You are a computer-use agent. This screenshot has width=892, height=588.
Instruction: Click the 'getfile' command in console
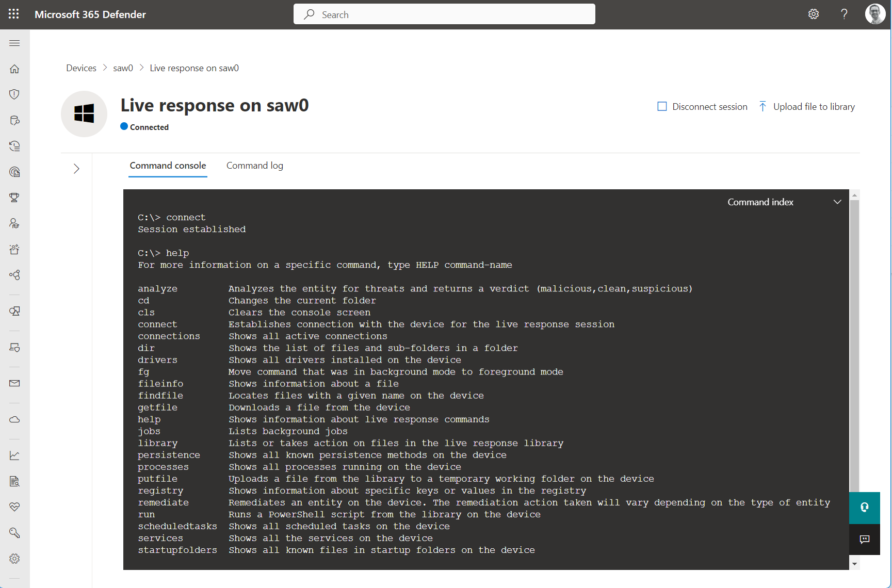(157, 407)
